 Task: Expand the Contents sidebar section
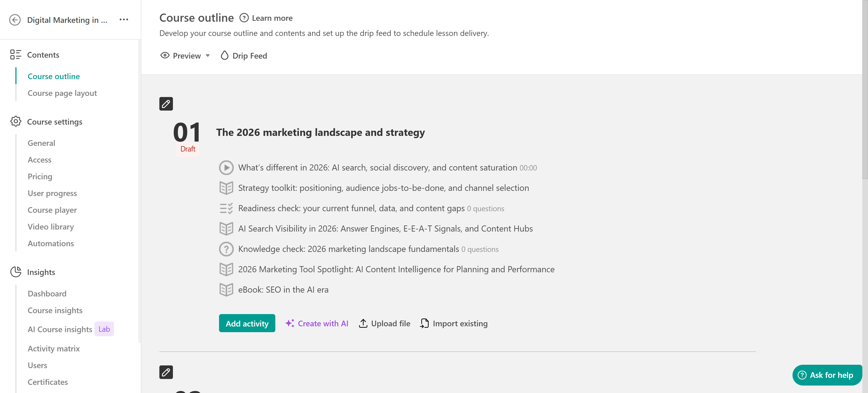pos(43,54)
